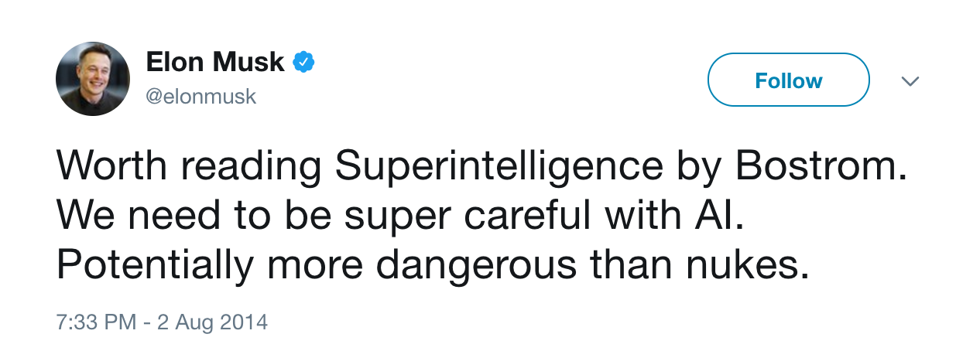This screenshot has width=980, height=351.
Task: Click the word Superintelligence in tweet
Action: [x=499, y=166]
